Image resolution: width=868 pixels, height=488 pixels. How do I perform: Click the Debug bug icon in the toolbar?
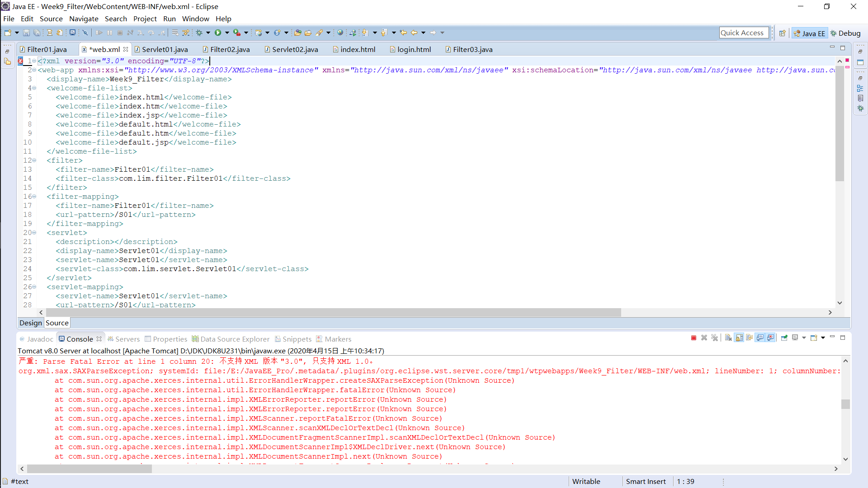[199, 33]
